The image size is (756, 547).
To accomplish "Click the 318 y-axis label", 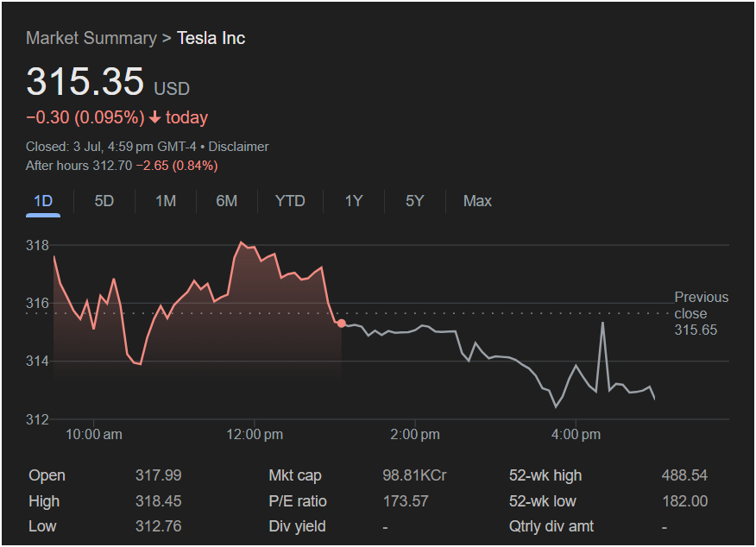I will [37, 245].
